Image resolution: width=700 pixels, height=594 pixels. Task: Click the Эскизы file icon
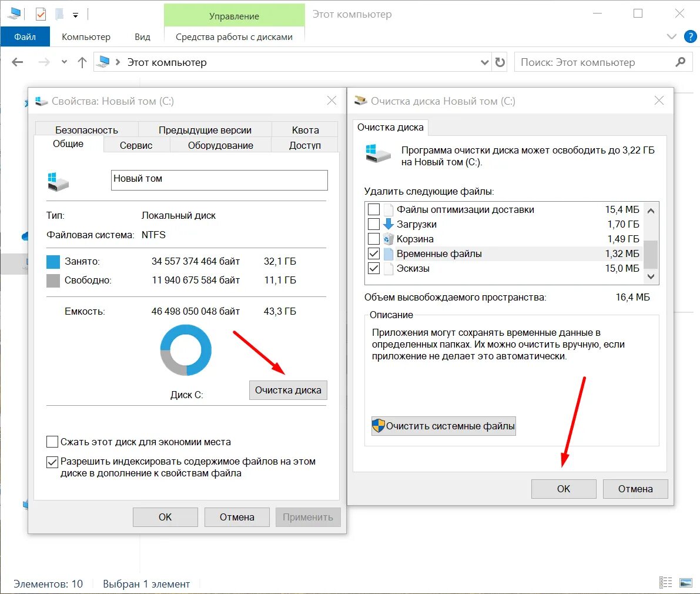click(388, 268)
